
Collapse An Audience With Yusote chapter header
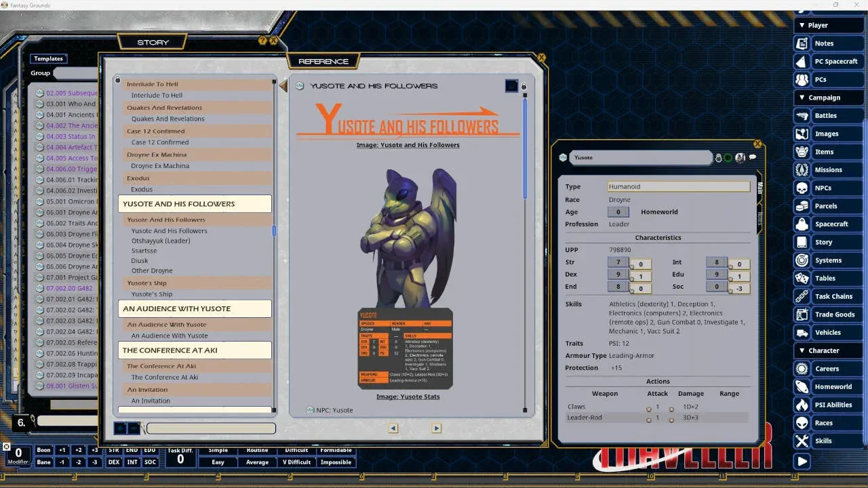pyautogui.click(x=195, y=308)
